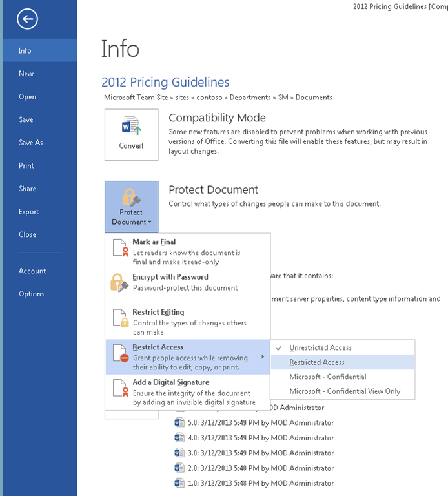Click the Microsoft Team Site breadcrumb path
The width and height of the screenshot is (448, 496).
coord(218,98)
